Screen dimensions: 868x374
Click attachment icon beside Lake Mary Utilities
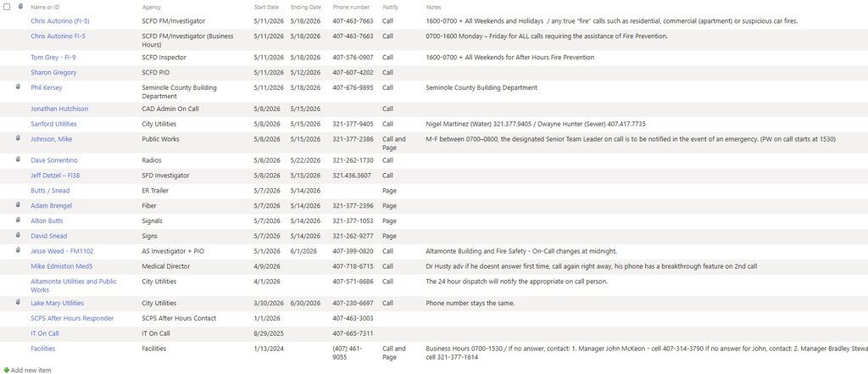pyautogui.click(x=17, y=303)
